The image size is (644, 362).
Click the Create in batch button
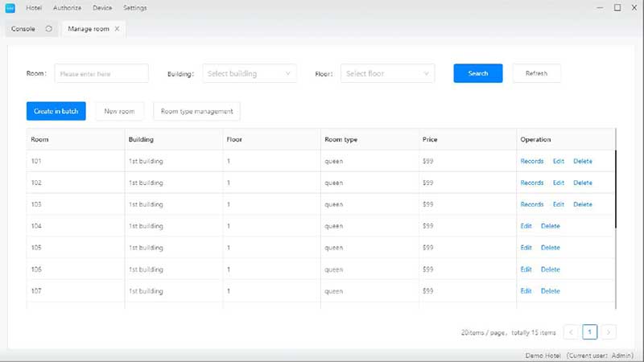pos(56,111)
